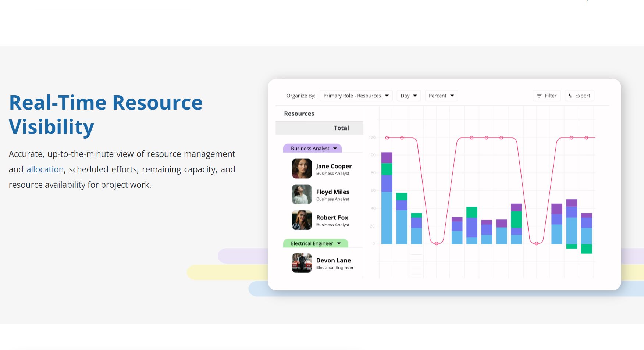
Task: Click a pink marker on the 120 line
Action: coord(387,137)
